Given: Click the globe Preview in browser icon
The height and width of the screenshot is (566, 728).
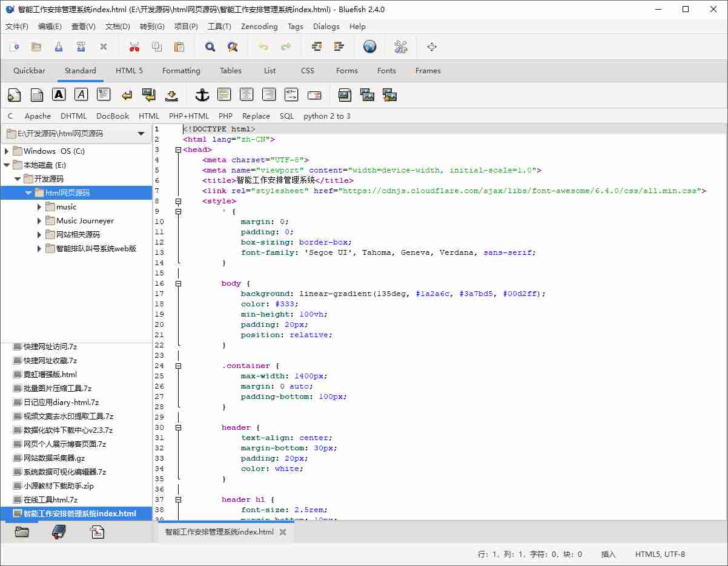Looking at the screenshot, I should click(369, 47).
